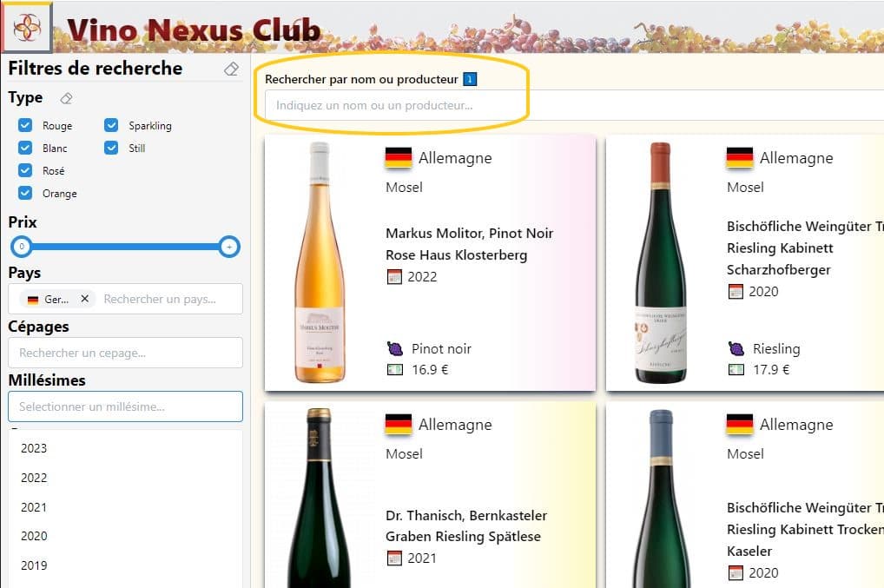Click 'Mosel' region on Dr. Thanisch card
884x588 pixels.
405,454
